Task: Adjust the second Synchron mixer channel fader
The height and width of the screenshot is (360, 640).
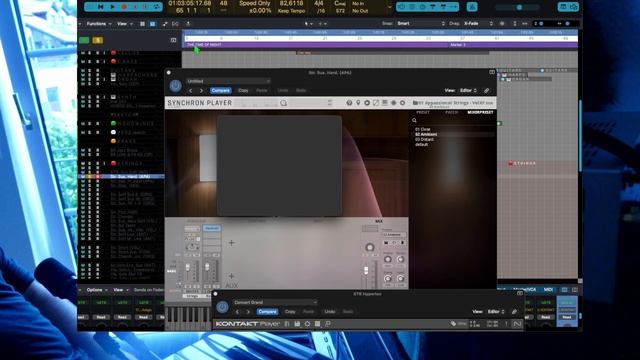Action: point(207,267)
